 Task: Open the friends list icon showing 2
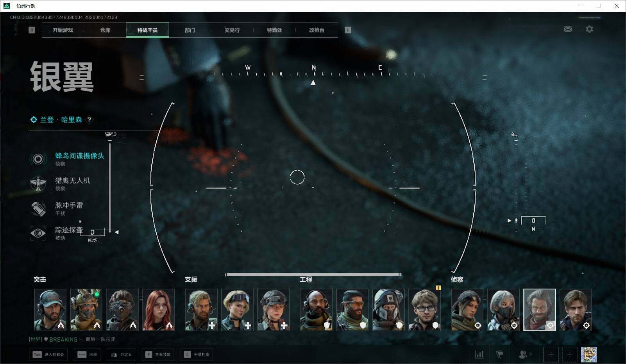[x=525, y=355]
